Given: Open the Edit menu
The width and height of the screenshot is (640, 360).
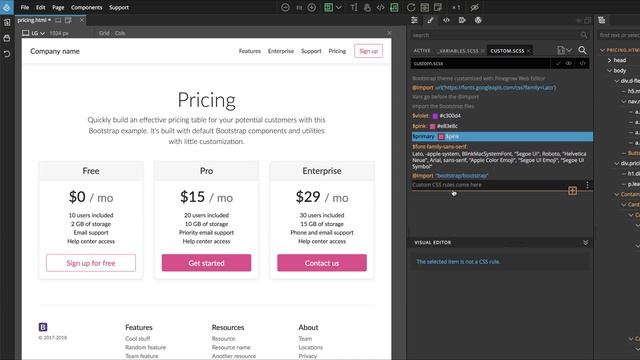Looking at the screenshot, I should coord(40,7).
